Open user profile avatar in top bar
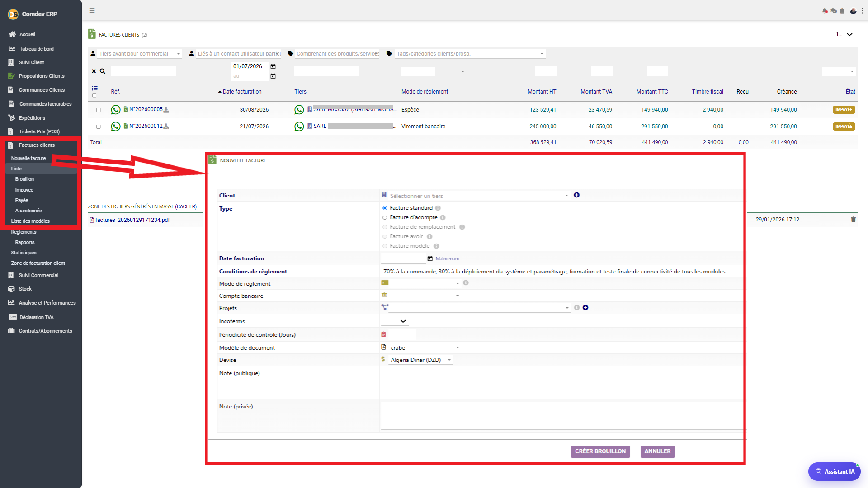868x488 pixels. [853, 11]
